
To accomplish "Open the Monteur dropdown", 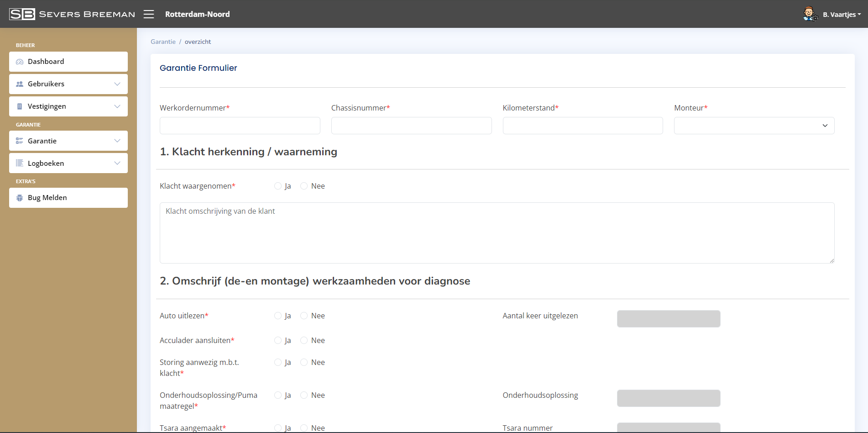I will pyautogui.click(x=754, y=126).
